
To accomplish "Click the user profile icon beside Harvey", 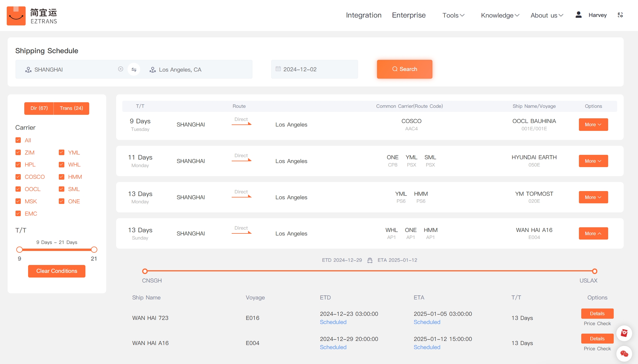I will coord(578,15).
